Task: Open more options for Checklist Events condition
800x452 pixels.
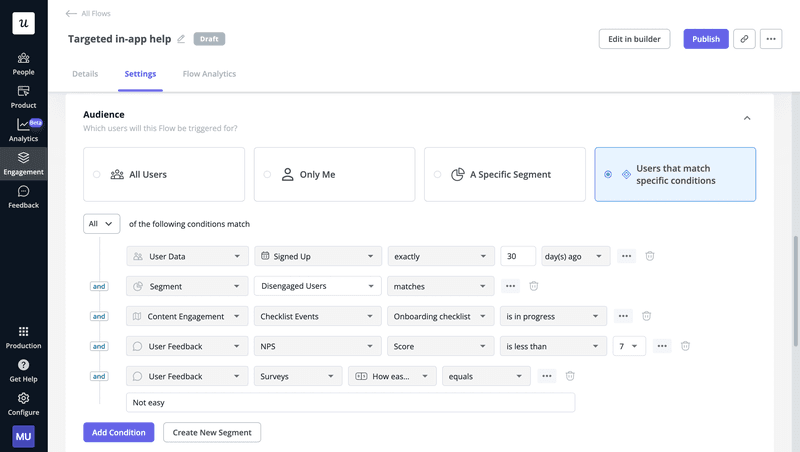Action: pyautogui.click(x=623, y=316)
